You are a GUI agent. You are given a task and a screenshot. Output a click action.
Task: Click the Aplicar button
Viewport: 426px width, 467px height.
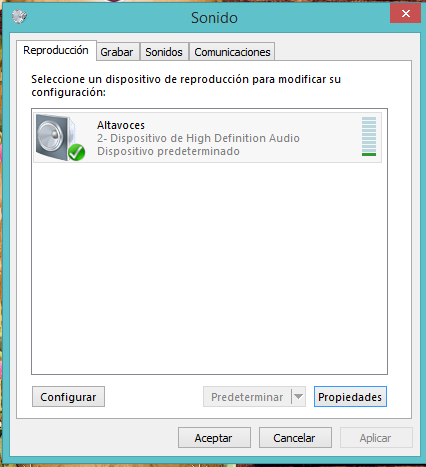376,438
